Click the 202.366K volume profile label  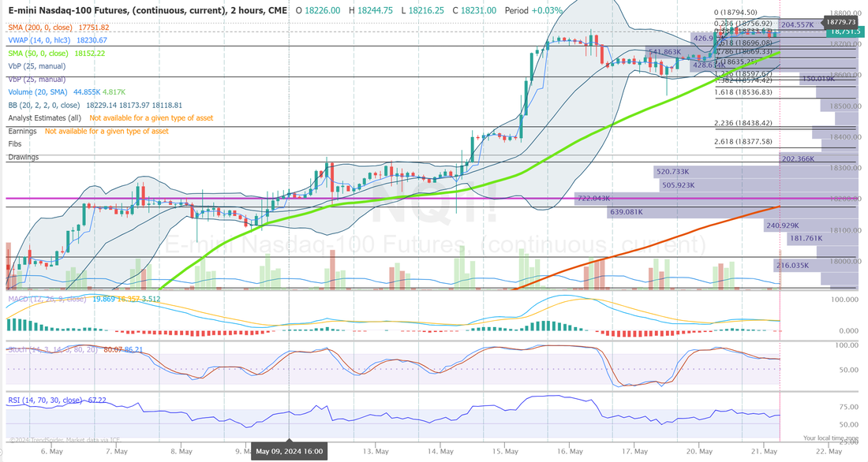tap(799, 158)
